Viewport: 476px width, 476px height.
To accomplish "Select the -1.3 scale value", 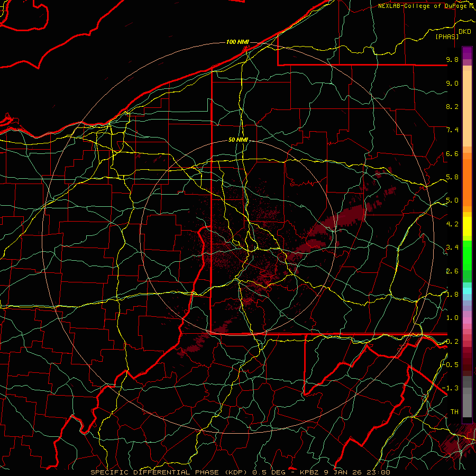I will 451,388.
